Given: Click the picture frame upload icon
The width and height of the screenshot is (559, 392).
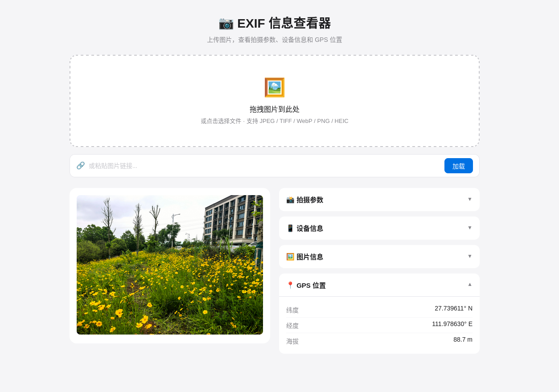Looking at the screenshot, I should click(x=275, y=87).
